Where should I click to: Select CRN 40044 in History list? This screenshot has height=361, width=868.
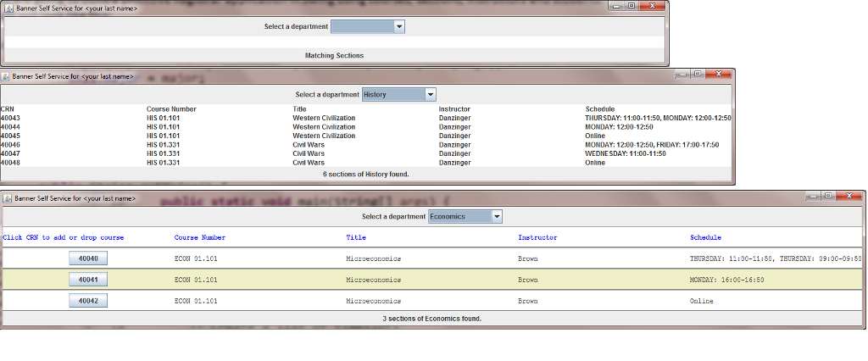(x=10, y=127)
